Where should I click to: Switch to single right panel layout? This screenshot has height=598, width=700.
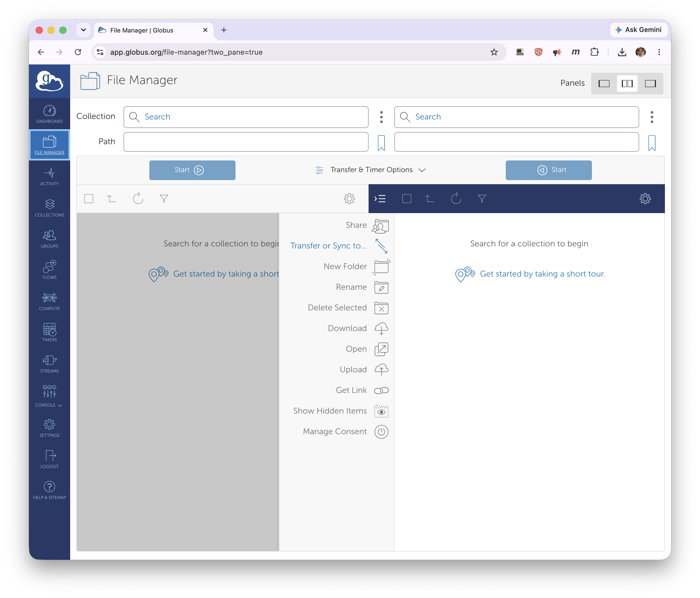(650, 83)
